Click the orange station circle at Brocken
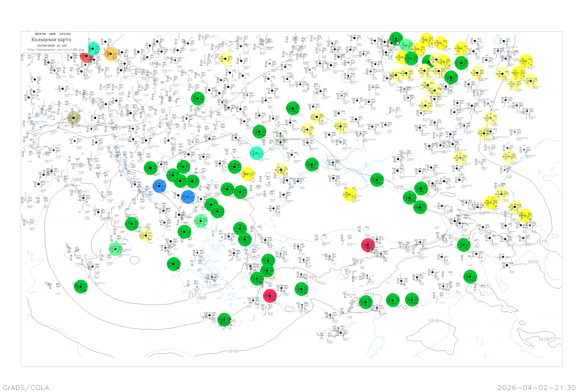The image size is (588, 392). [x=111, y=54]
